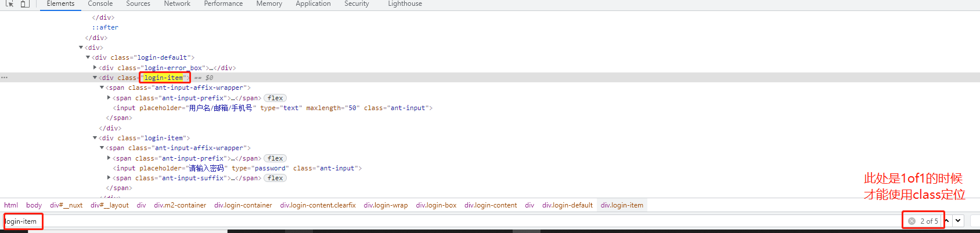Select the body breadcrumb
Viewport: 980px width, 233px height.
pyautogui.click(x=34, y=205)
